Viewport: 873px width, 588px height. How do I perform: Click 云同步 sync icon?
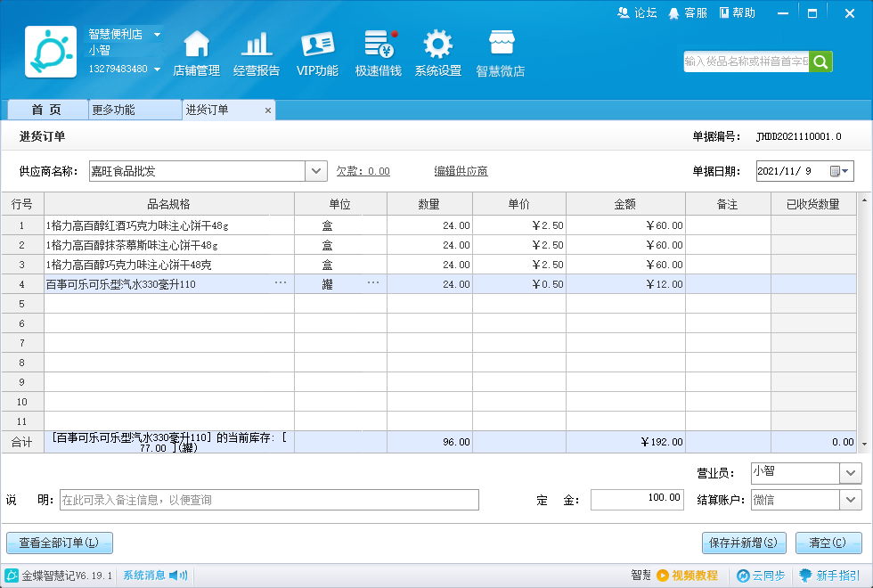(743, 576)
